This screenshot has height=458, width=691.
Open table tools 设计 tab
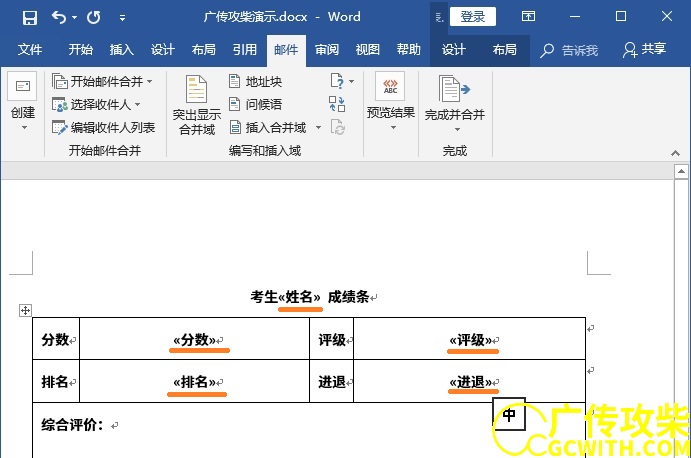coord(453,49)
